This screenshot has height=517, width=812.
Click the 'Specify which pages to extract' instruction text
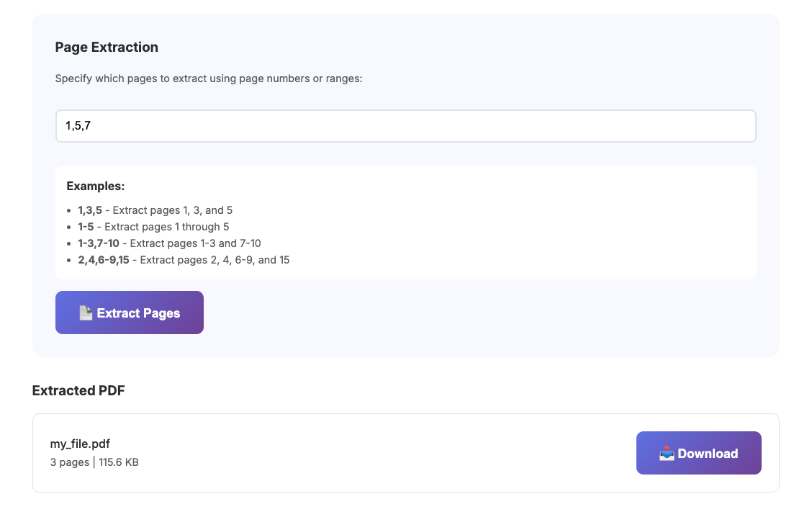coord(209,78)
